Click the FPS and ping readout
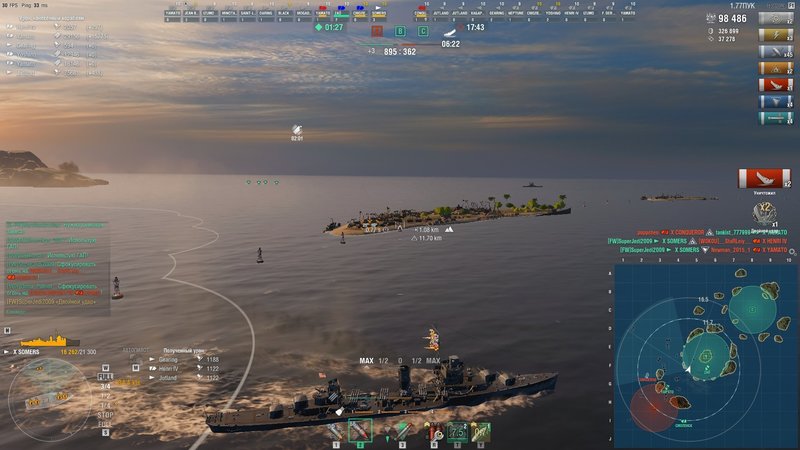This screenshot has height=450, width=800. coord(24,5)
